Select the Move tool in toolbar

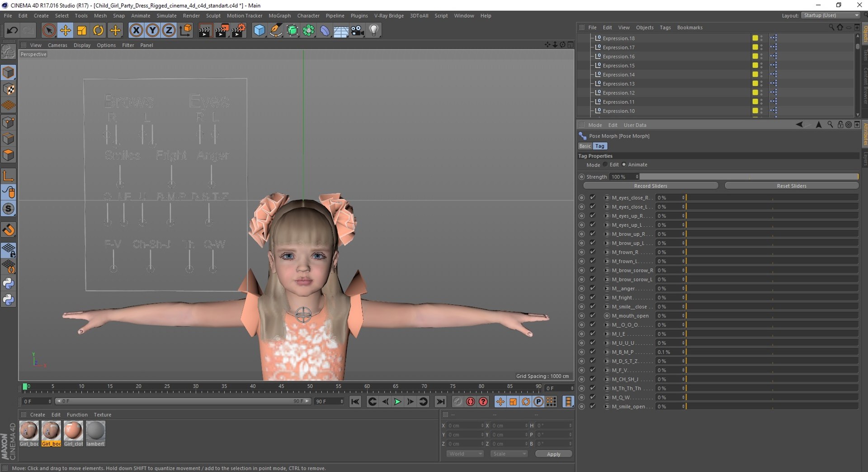(65, 30)
